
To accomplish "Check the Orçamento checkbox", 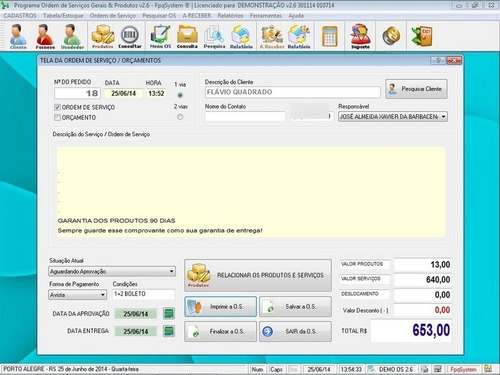I will [57, 117].
